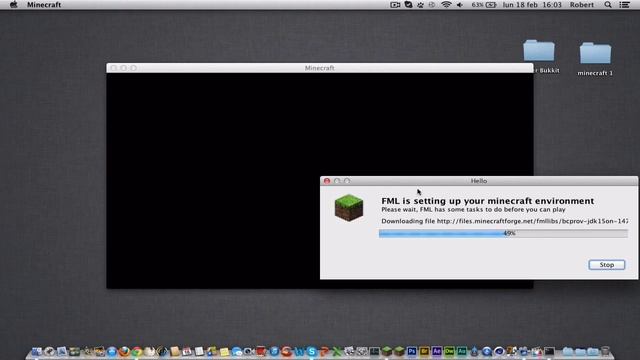Viewport: 640px width, 360px height.
Task: Close the Hello dialog with red button
Action: click(x=327, y=181)
